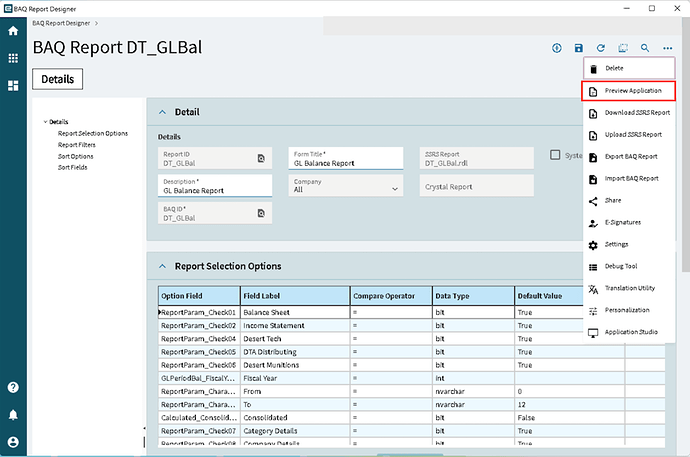Select Preview Application menu entry
This screenshot has width=690, height=457.
[x=628, y=91]
